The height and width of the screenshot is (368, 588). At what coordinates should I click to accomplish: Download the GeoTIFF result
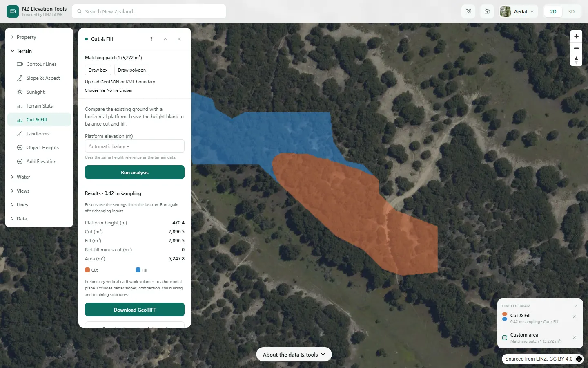point(135,310)
